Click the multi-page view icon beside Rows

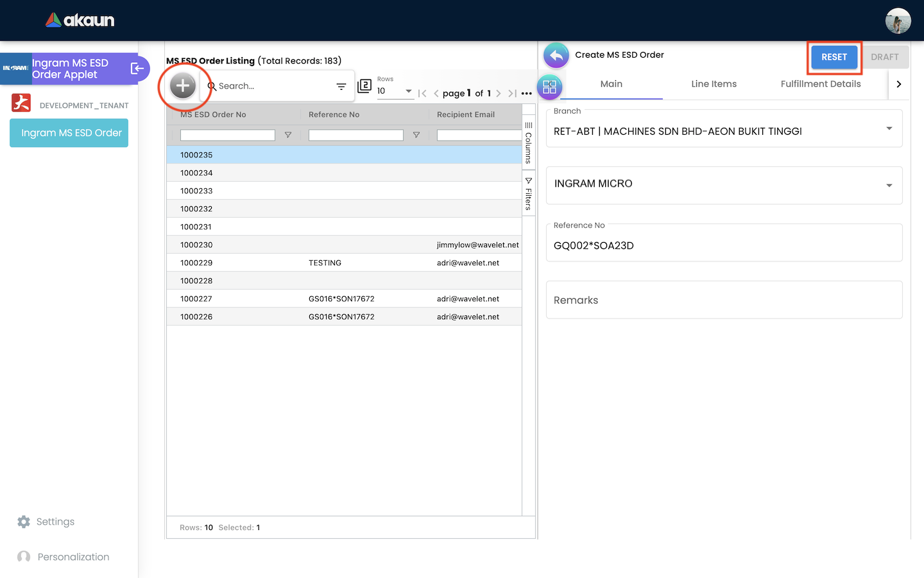click(364, 86)
